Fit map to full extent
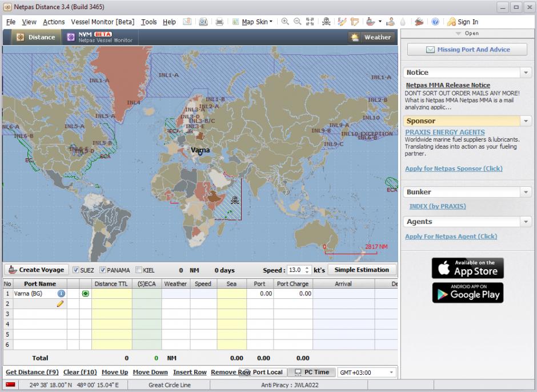Viewport: 537px width, 392px height. coord(310,22)
